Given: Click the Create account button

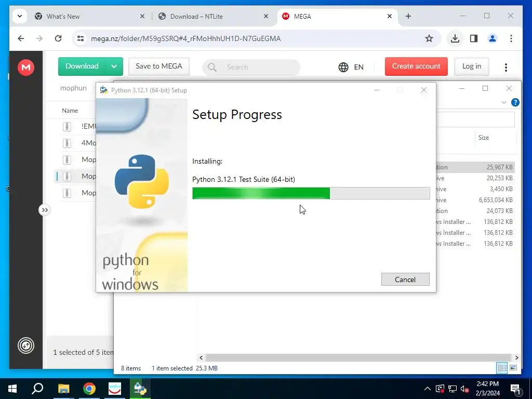Looking at the screenshot, I should pos(416,66).
